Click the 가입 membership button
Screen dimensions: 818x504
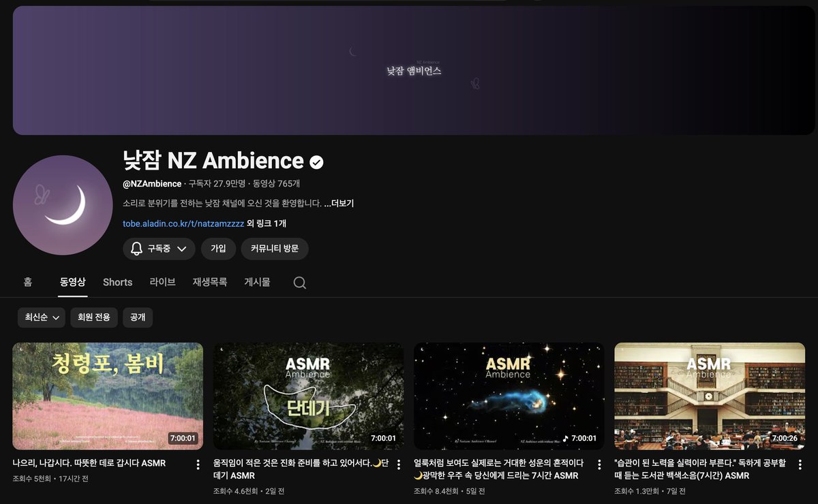tap(218, 249)
